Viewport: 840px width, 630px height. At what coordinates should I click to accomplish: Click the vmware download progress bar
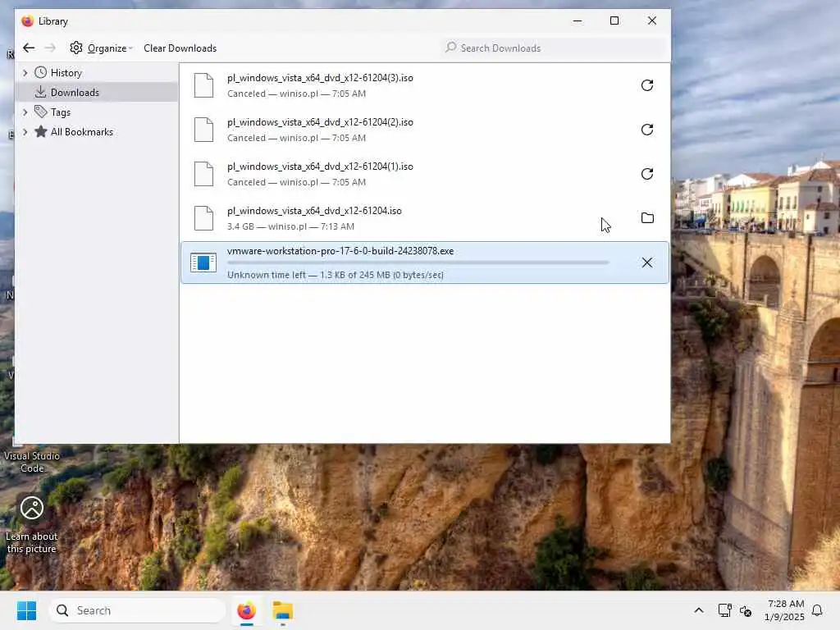click(x=418, y=262)
